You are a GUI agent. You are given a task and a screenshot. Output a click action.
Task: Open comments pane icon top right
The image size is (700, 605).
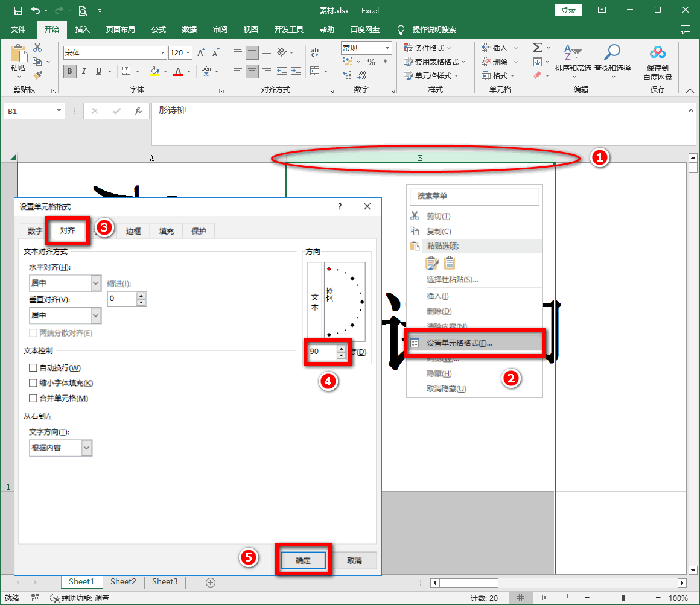pyautogui.click(x=686, y=30)
